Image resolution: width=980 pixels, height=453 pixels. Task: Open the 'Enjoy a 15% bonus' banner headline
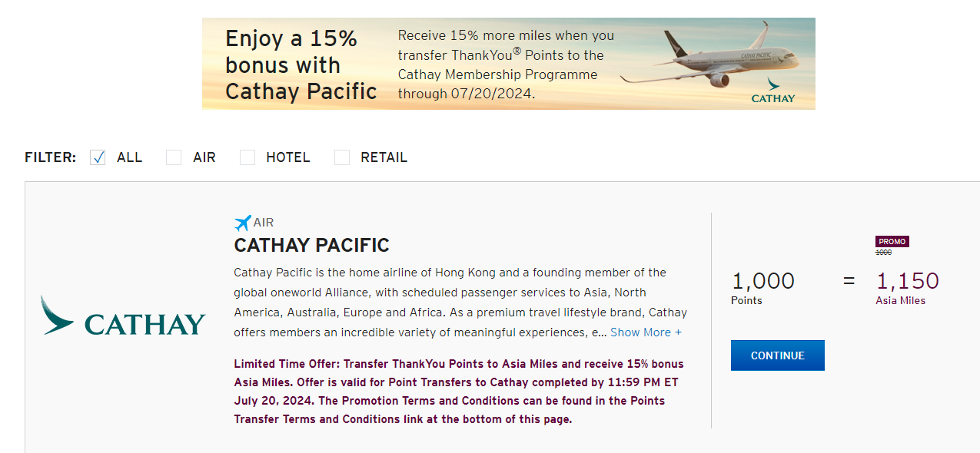pyautogui.click(x=301, y=65)
